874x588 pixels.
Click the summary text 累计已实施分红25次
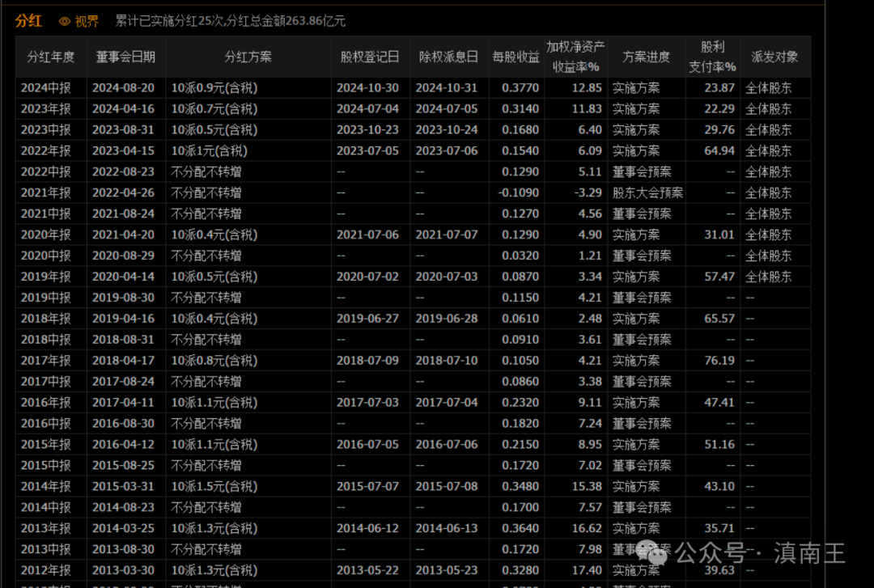pyautogui.click(x=170, y=21)
